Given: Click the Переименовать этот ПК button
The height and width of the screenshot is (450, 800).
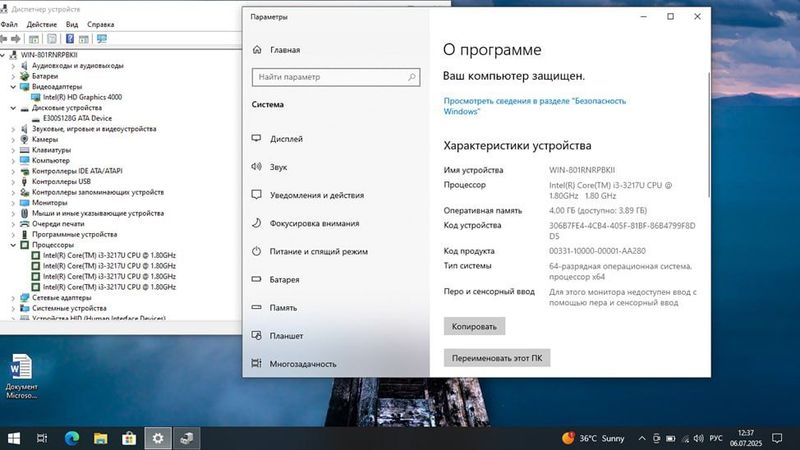Looking at the screenshot, I should [x=497, y=358].
